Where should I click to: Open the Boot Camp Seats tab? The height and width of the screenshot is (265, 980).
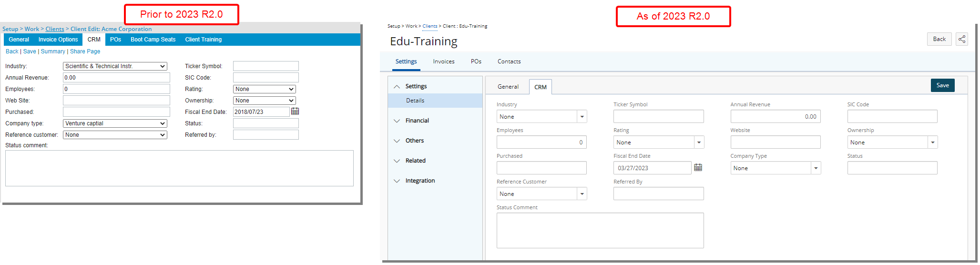153,40
